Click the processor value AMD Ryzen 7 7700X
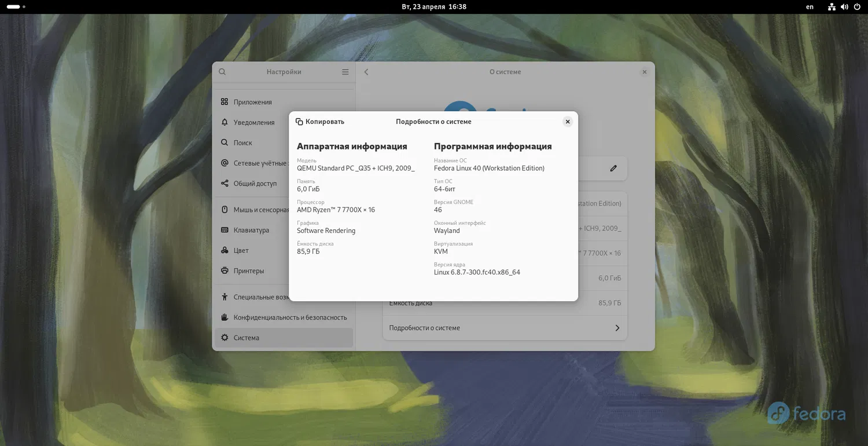Viewport: 868px width, 446px height. coord(336,210)
